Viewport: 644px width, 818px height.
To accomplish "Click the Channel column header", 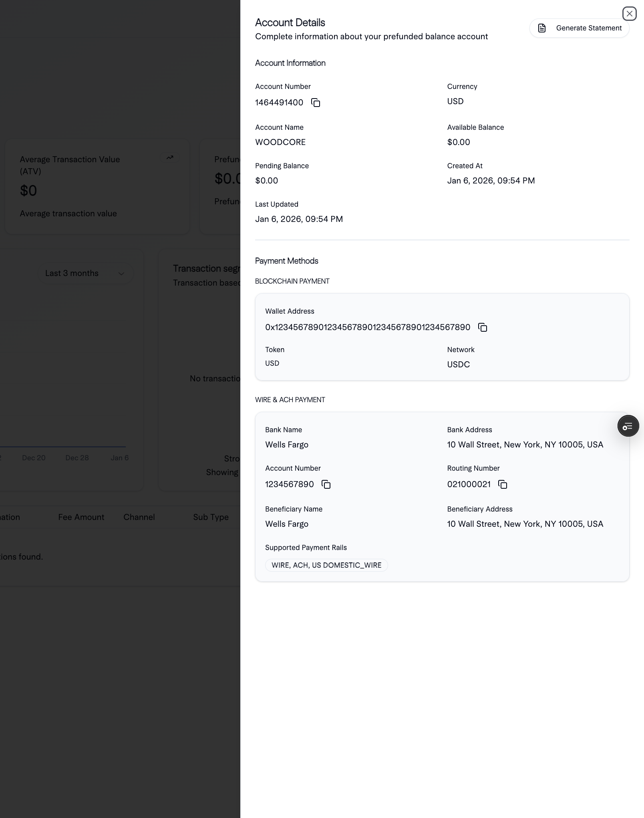I will point(139,517).
